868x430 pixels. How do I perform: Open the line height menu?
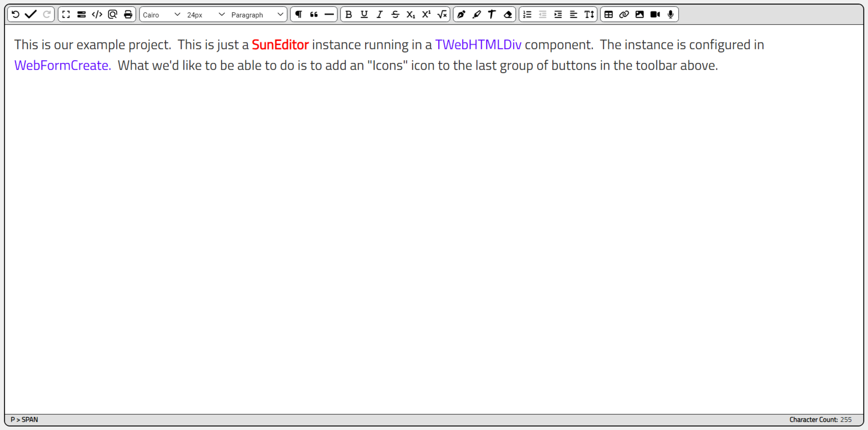589,14
